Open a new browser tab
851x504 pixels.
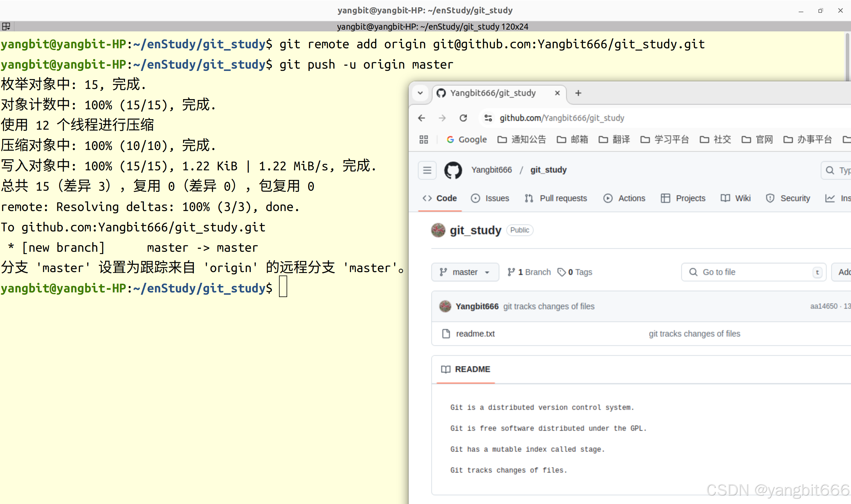pos(578,93)
